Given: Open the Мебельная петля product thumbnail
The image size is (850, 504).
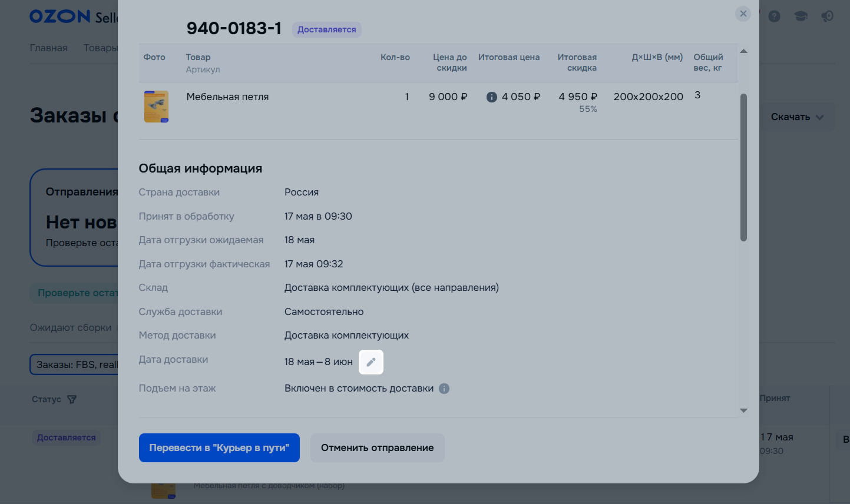Looking at the screenshot, I should pyautogui.click(x=156, y=107).
